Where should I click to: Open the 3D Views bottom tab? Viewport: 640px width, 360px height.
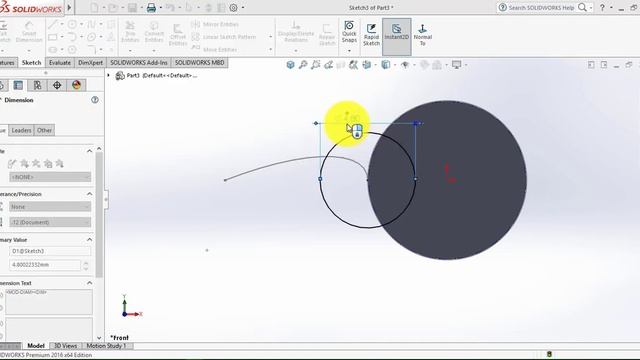65,346
